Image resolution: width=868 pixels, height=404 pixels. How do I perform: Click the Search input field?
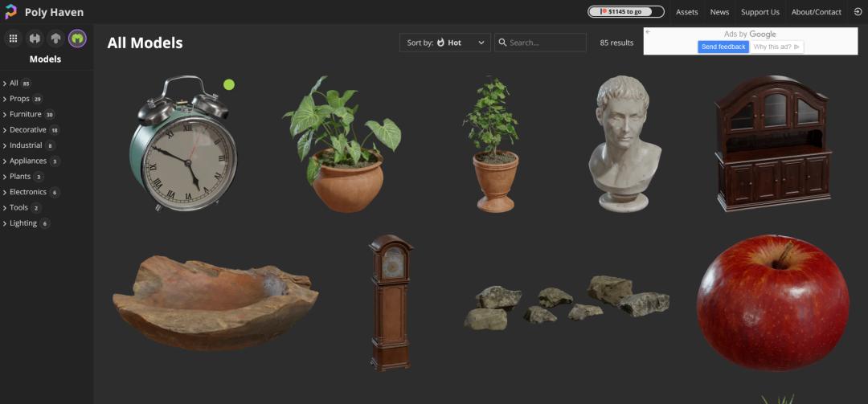(545, 43)
